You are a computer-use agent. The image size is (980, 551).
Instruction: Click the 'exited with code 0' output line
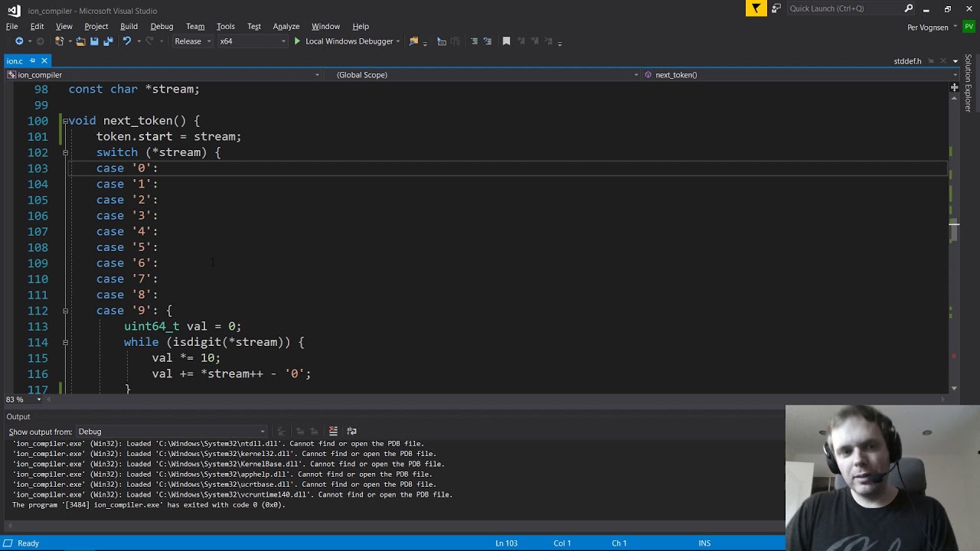click(149, 505)
